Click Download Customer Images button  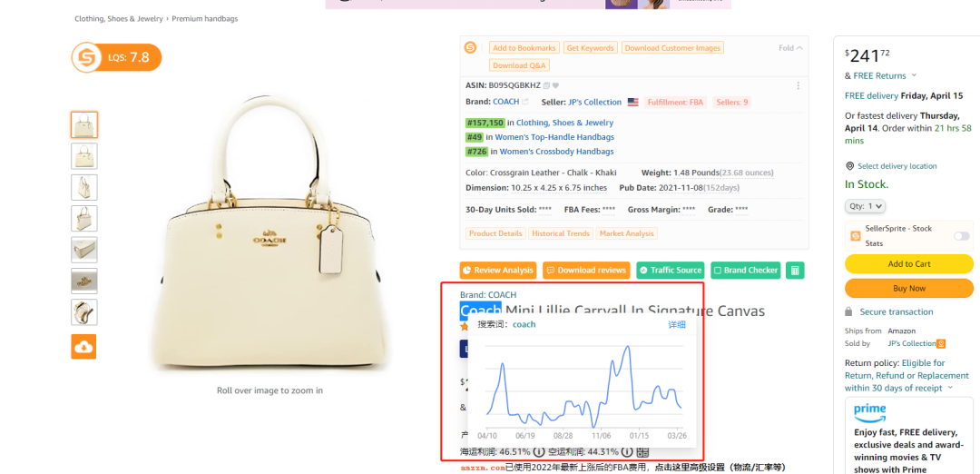(x=672, y=47)
